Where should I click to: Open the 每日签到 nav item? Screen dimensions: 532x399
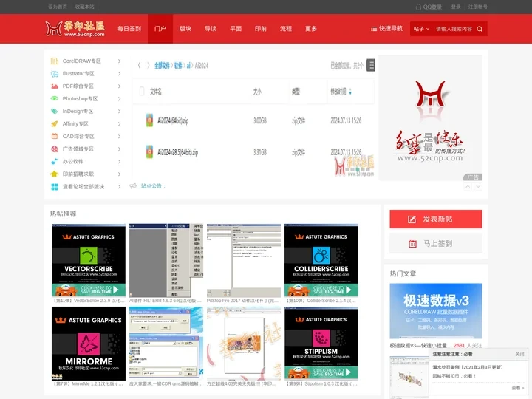click(129, 29)
